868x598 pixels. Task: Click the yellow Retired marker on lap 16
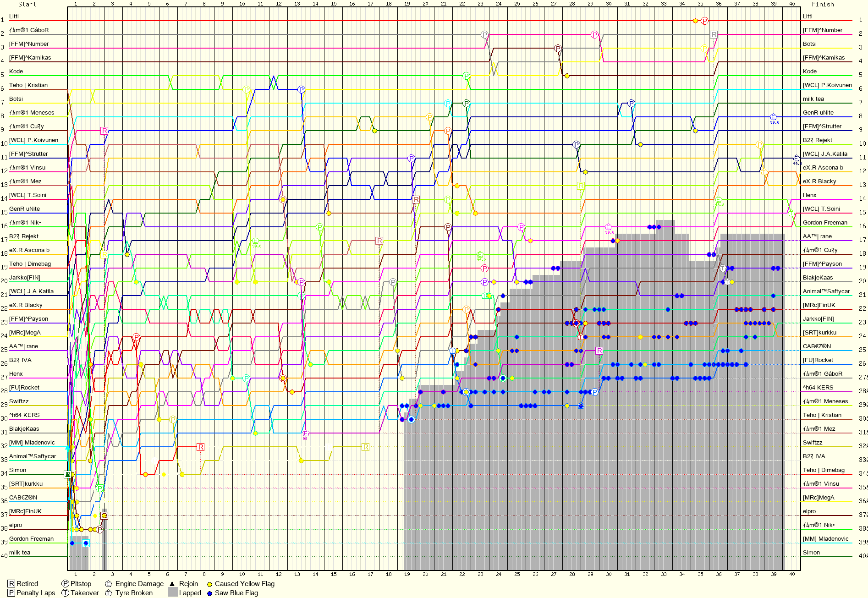(365, 447)
